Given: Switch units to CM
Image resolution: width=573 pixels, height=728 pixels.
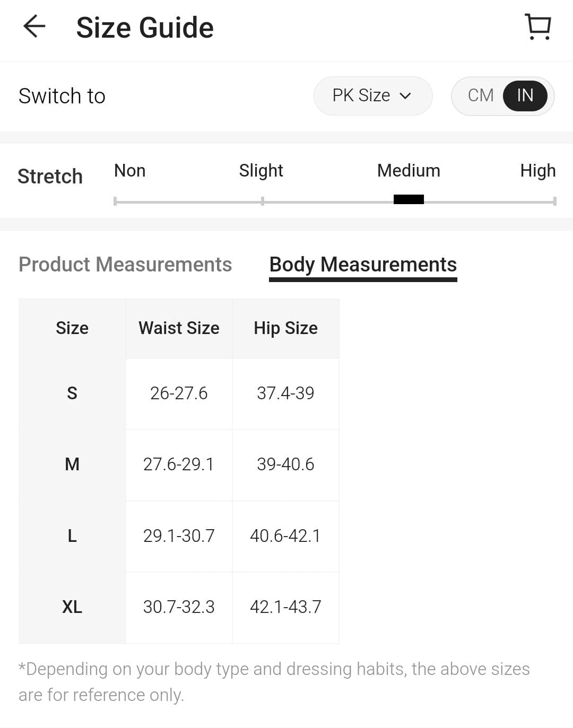Looking at the screenshot, I should [480, 95].
